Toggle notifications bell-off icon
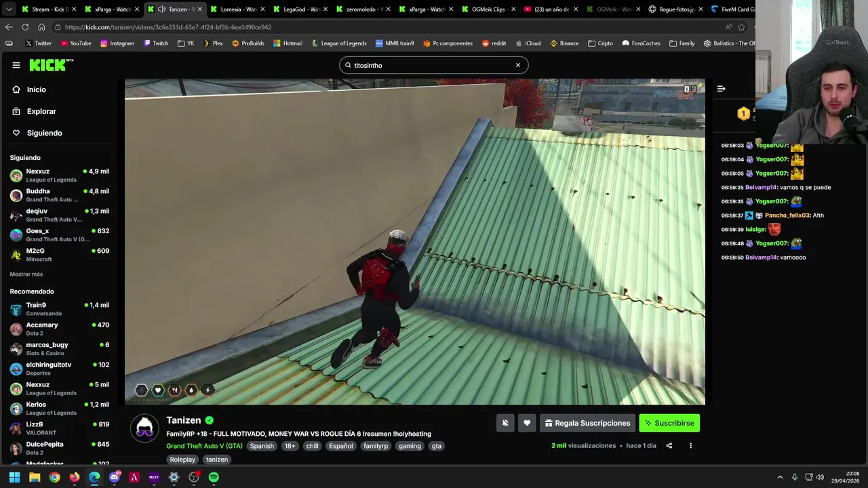This screenshot has height=488, width=868. (x=505, y=423)
